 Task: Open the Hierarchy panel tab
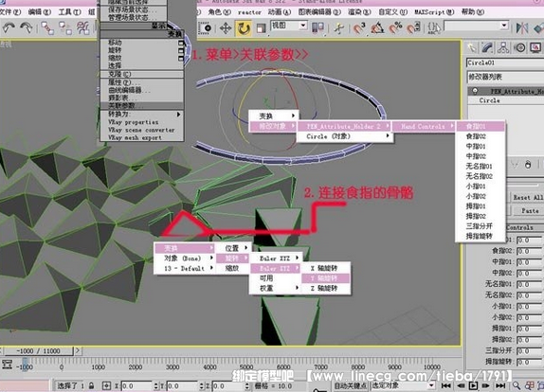(x=503, y=48)
